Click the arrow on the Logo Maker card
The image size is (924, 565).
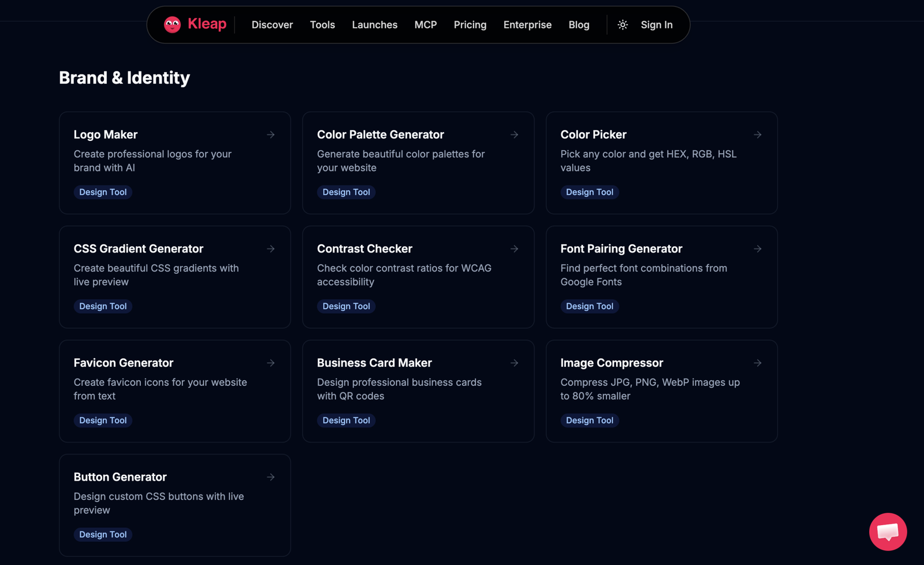271,135
